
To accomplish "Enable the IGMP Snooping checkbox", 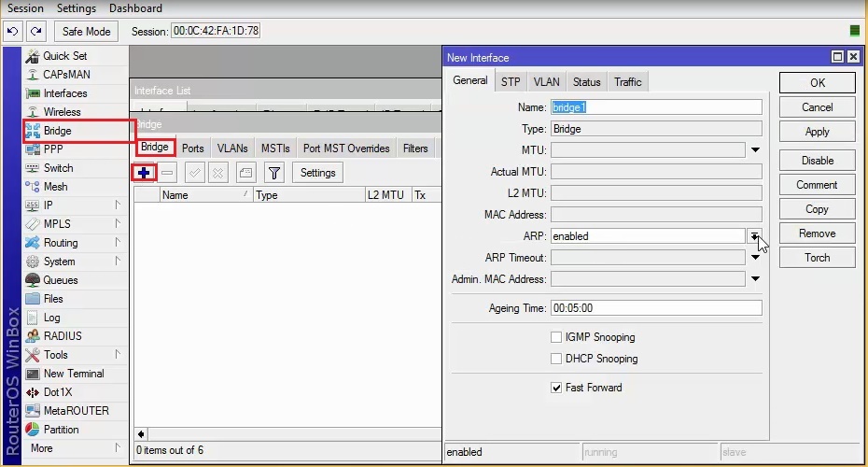I will [556, 337].
